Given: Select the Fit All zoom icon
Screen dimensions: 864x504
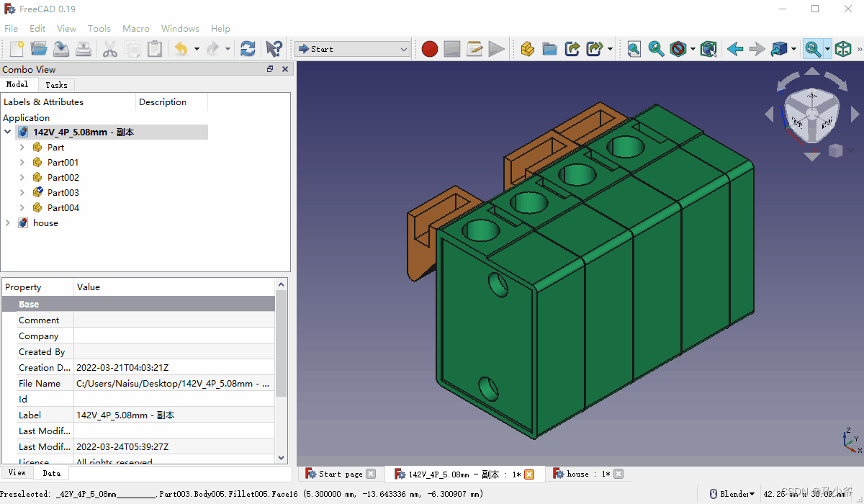Looking at the screenshot, I should tap(634, 49).
